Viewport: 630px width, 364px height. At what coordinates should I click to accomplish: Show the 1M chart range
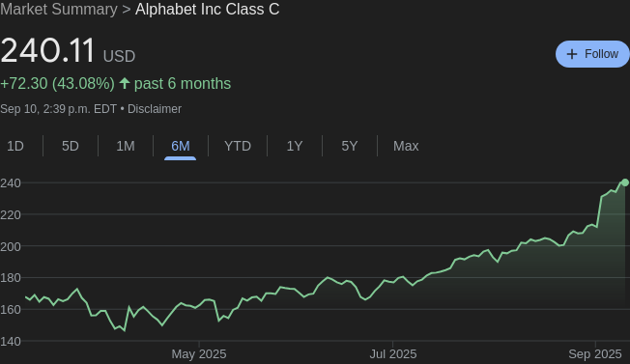pos(126,146)
